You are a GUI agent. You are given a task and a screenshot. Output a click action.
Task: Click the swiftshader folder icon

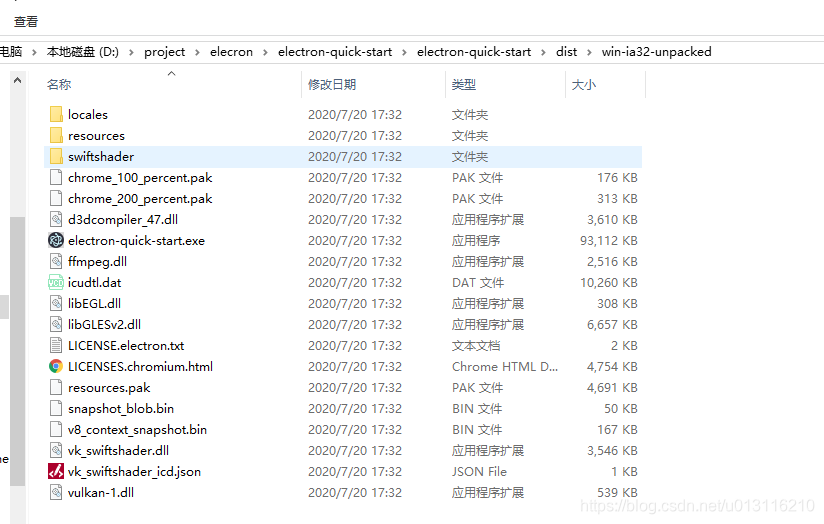click(56, 156)
